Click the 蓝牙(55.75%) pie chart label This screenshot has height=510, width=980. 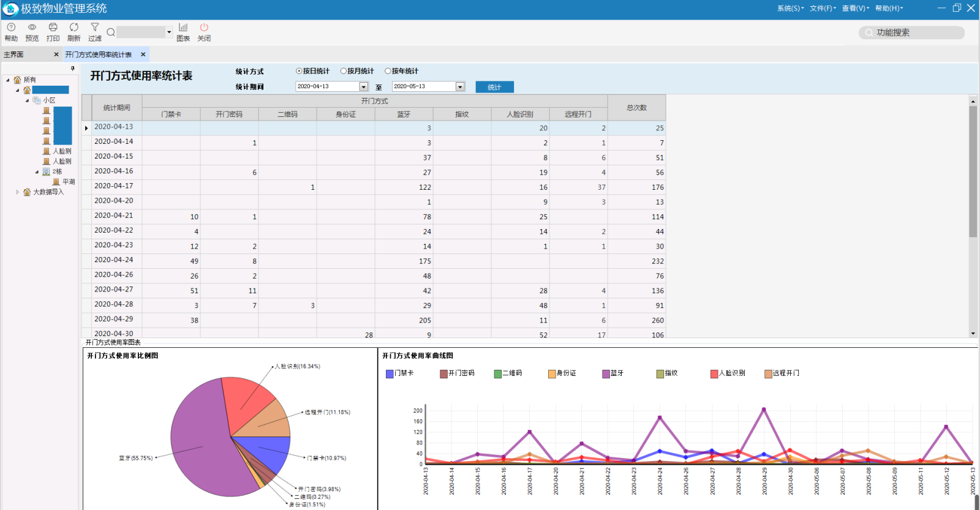point(136,458)
